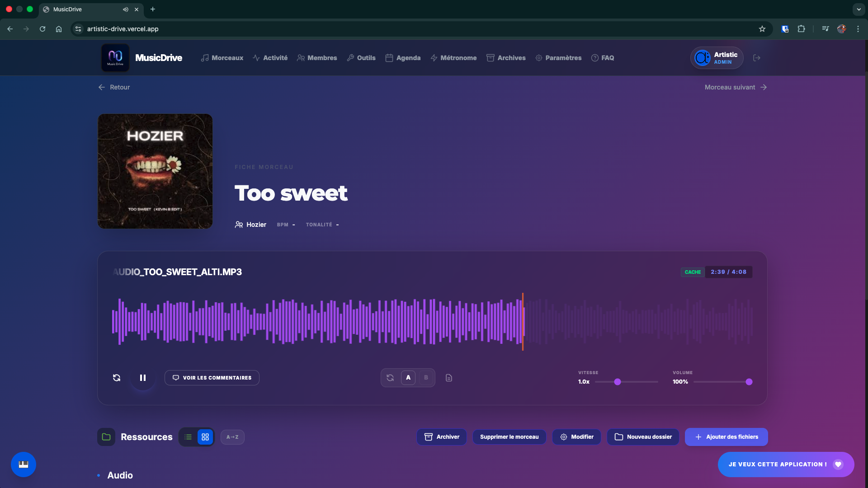Adjust the Volume slider handle
868x488 pixels.
[x=749, y=382]
